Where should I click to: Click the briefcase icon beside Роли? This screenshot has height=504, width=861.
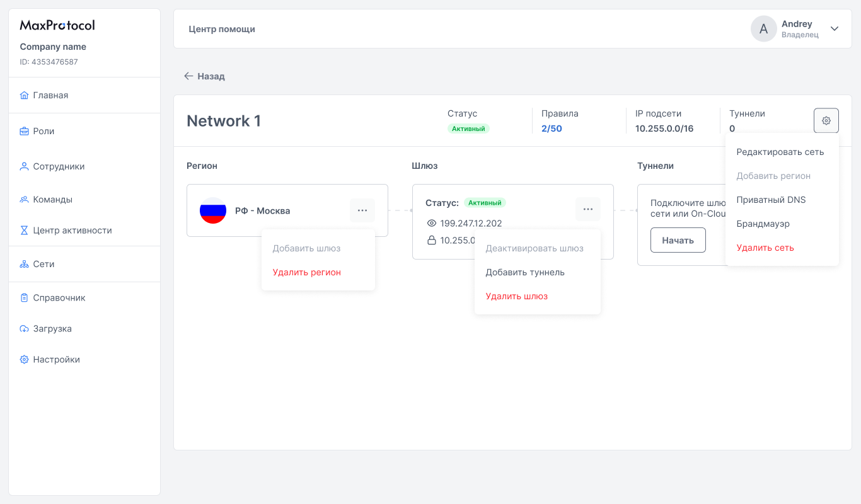click(25, 131)
